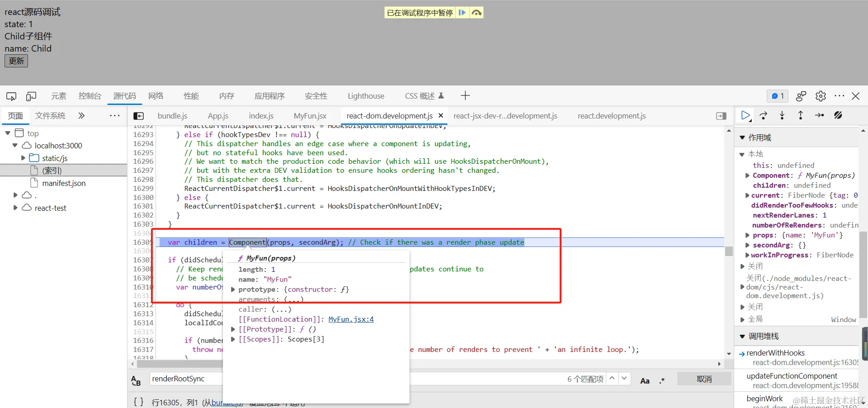Viewport: 868px width, 408px height.
Task: Click the 更新 button on the page
Action: (16, 61)
